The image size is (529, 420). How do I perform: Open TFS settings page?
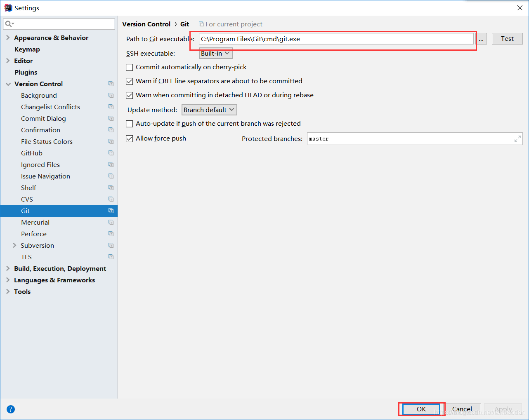pos(26,257)
